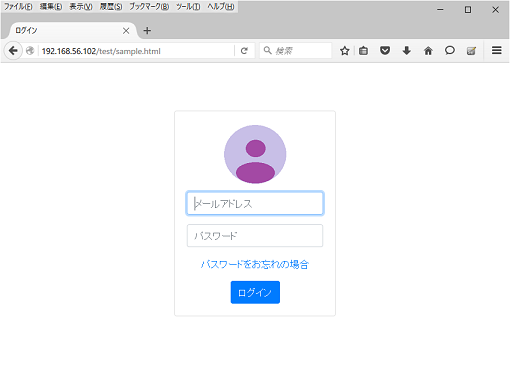
Task: Maximize the browser window
Action: pos(468,10)
